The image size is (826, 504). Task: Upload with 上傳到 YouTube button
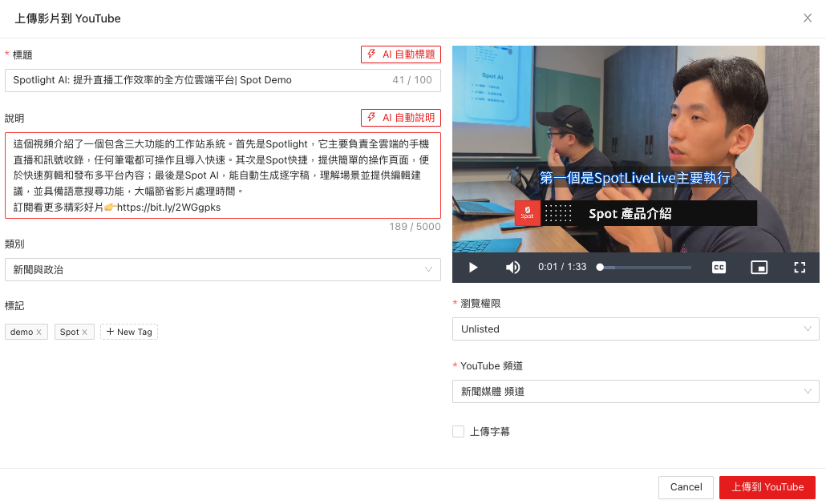click(x=767, y=487)
